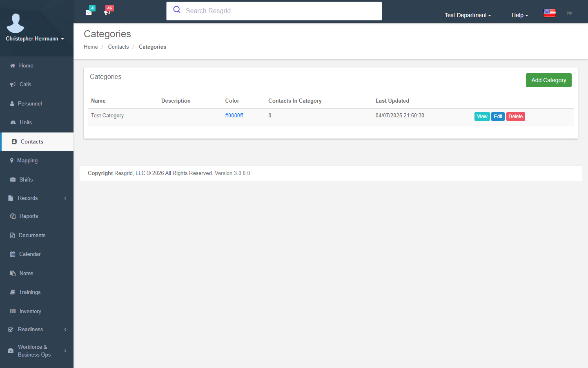Click the Units icon in sidebar

pyautogui.click(x=13, y=122)
